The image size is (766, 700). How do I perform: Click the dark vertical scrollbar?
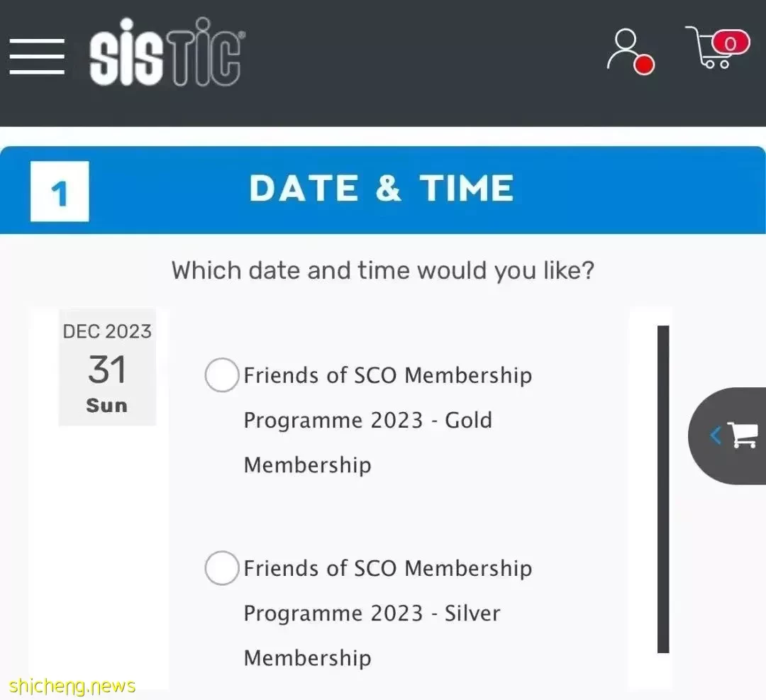click(x=663, y=489)
